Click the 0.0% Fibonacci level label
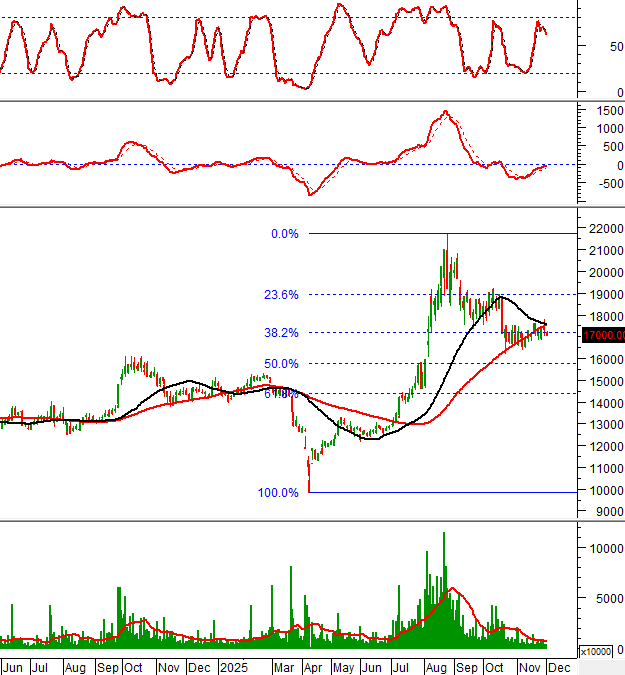The width and height of the screenshot is (625, 675). pos(284,234)
